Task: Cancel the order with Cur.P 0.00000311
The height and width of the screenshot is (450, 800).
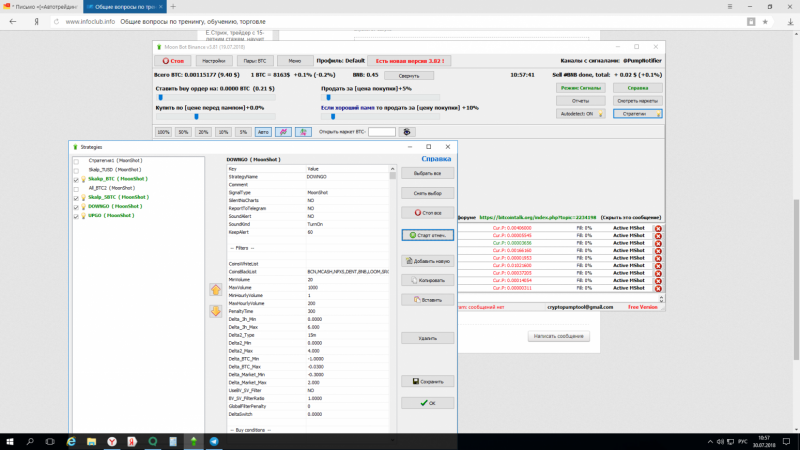Action: pos(658,289)
